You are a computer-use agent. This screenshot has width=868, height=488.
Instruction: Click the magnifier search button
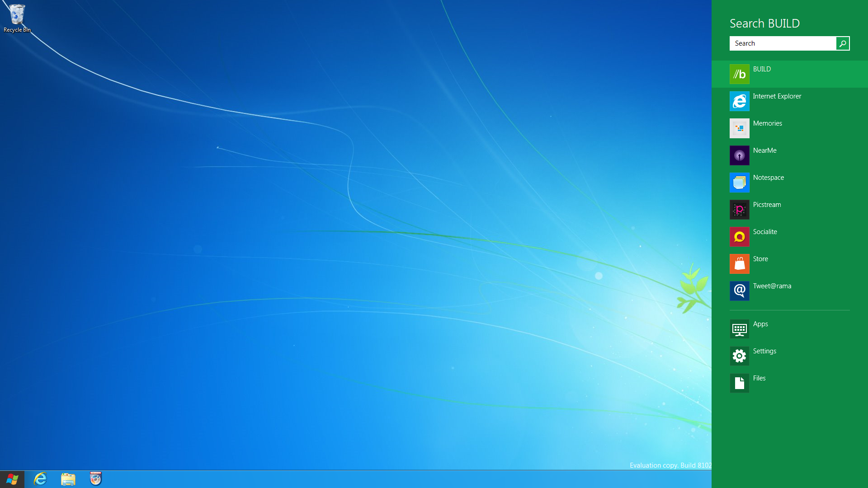tap(842, 43)
